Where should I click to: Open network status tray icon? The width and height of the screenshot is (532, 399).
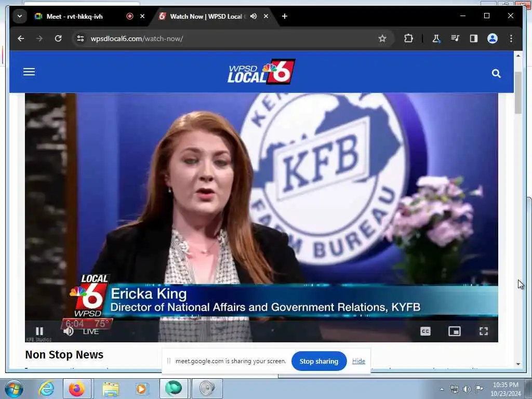[x=454, y=389]
